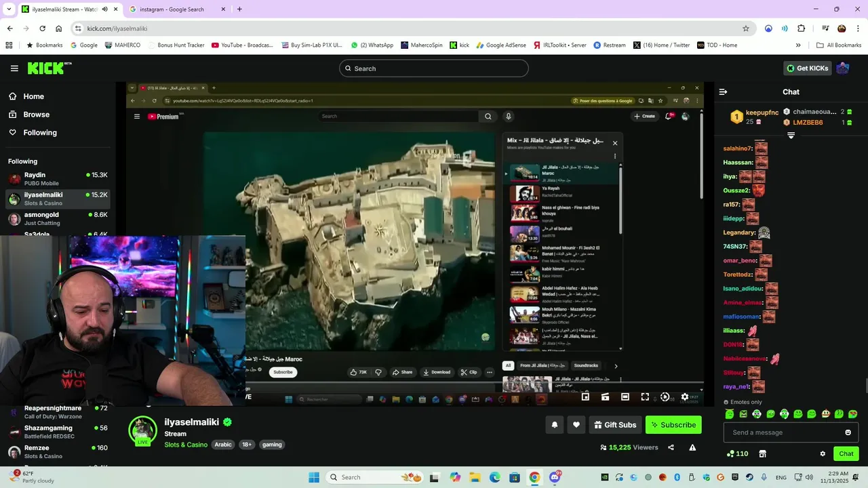868x488 pixels.
Task: Click the Chrome address bar URL
Action: click(x=117, y=28)
